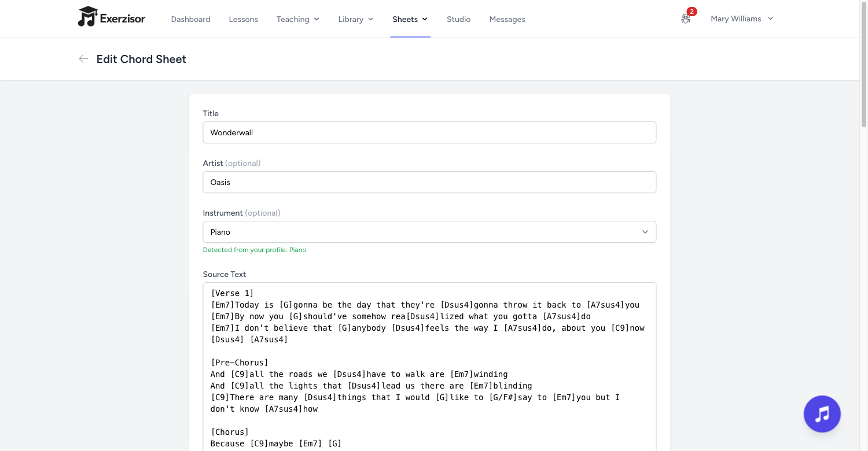Expand the Library menu
Screen dimensions: 868x451
356,19
